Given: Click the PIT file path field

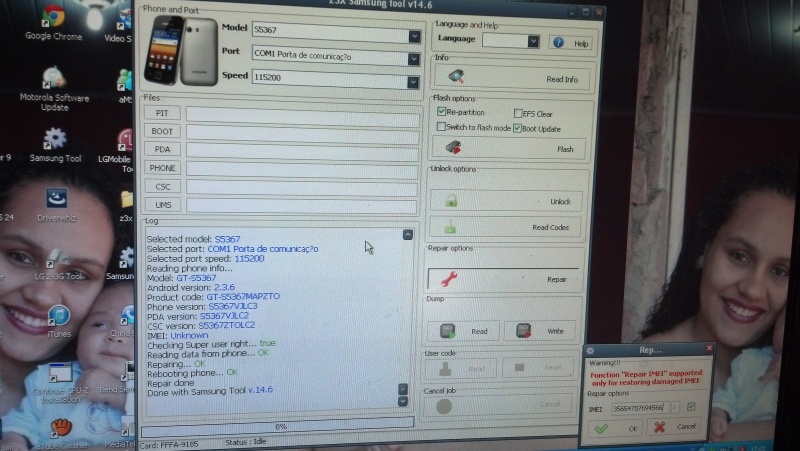Looking at the screenshot, I should pyautogui.click(x=303, y=116).
